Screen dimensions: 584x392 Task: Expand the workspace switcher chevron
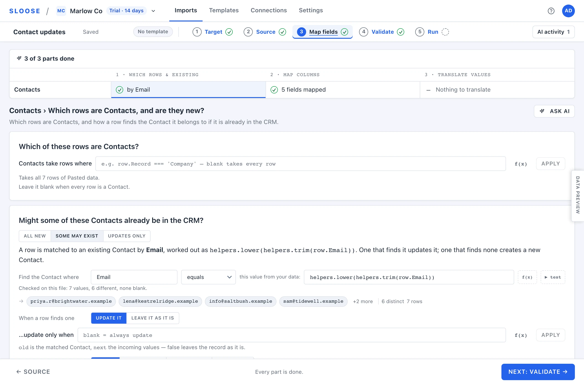[153, 11]
